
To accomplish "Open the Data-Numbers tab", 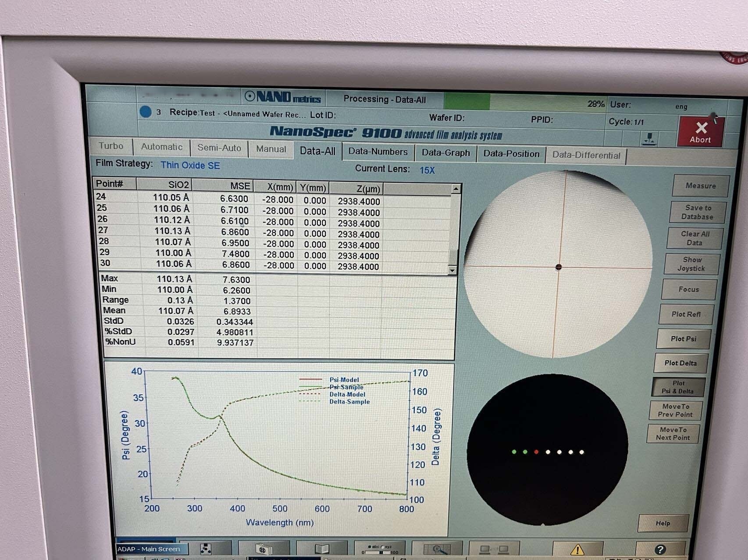I will [378, 152].
